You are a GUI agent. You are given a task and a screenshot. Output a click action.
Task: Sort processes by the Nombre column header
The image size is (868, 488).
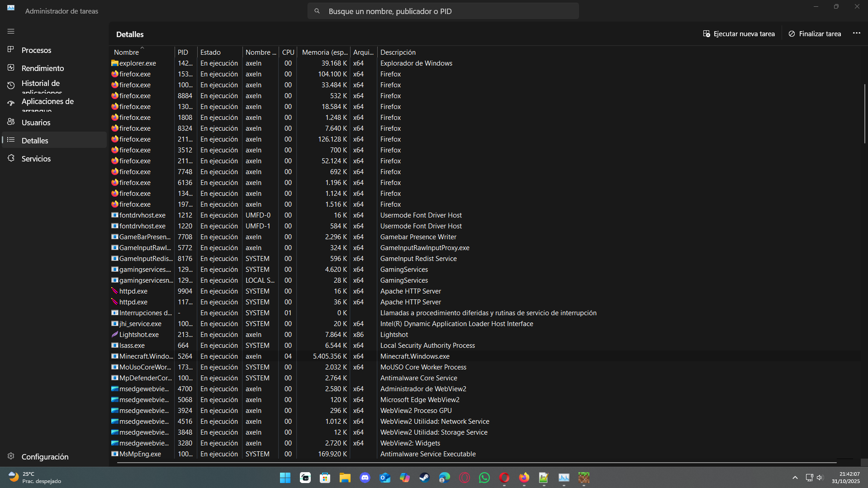127,52
